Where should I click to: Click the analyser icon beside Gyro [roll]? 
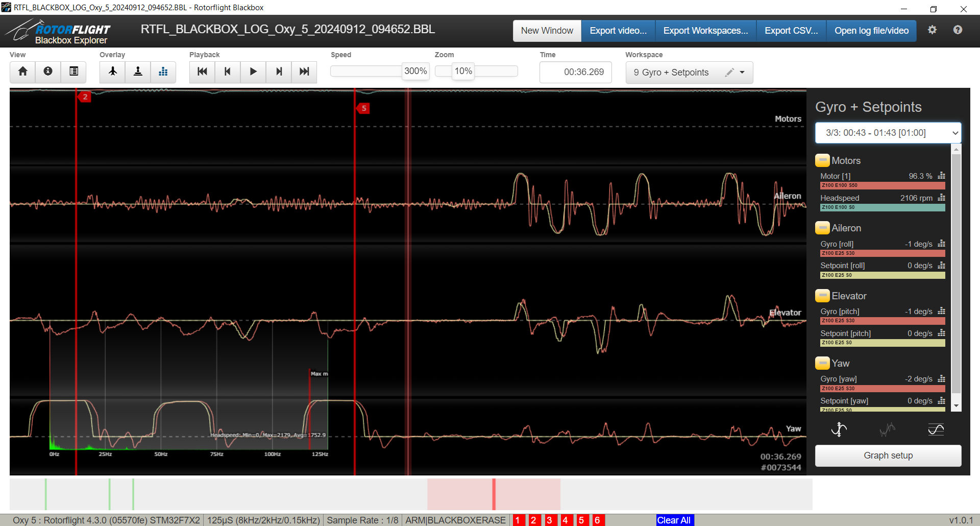click(941, 244)
